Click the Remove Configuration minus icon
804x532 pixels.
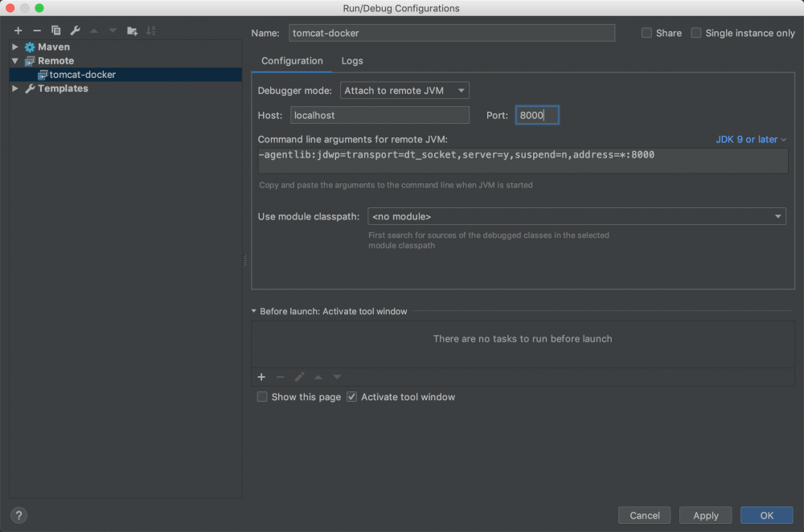point(37,31)
